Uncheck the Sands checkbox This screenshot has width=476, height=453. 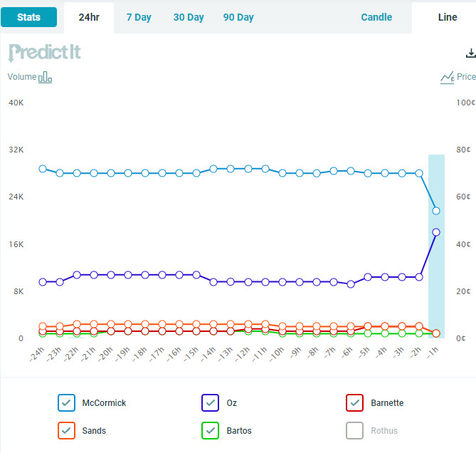(x=66, y=430)
